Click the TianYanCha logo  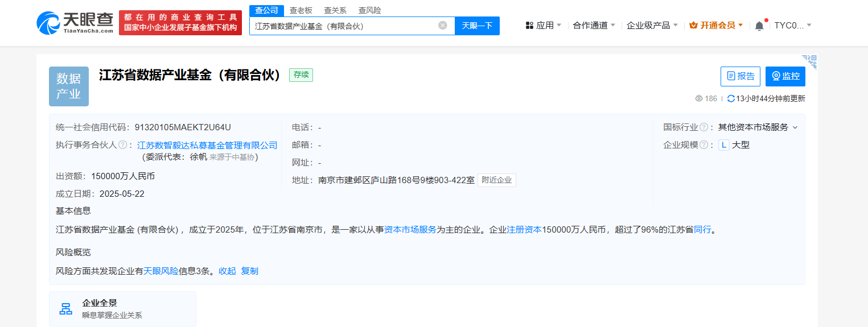tap(75, 23)
